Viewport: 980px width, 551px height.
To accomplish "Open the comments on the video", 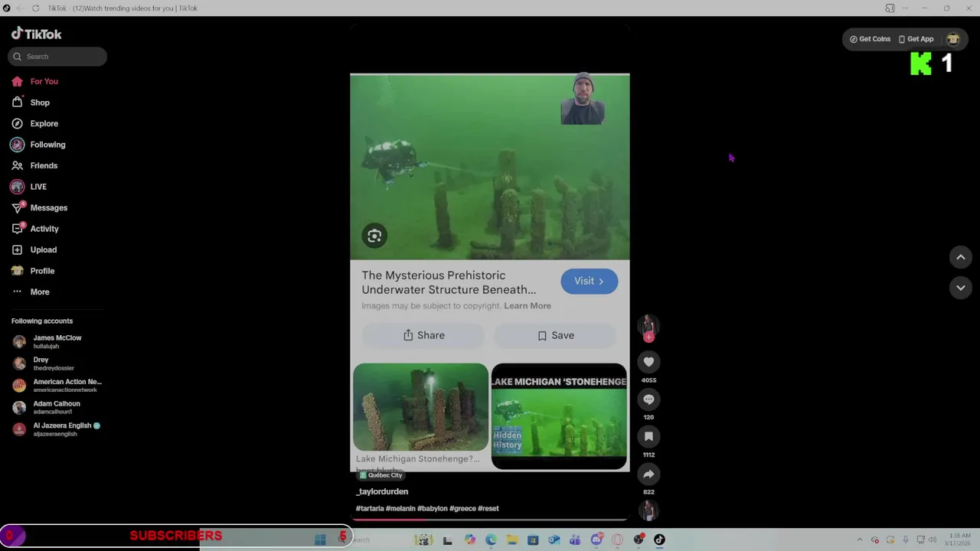I will pos(648,399).
